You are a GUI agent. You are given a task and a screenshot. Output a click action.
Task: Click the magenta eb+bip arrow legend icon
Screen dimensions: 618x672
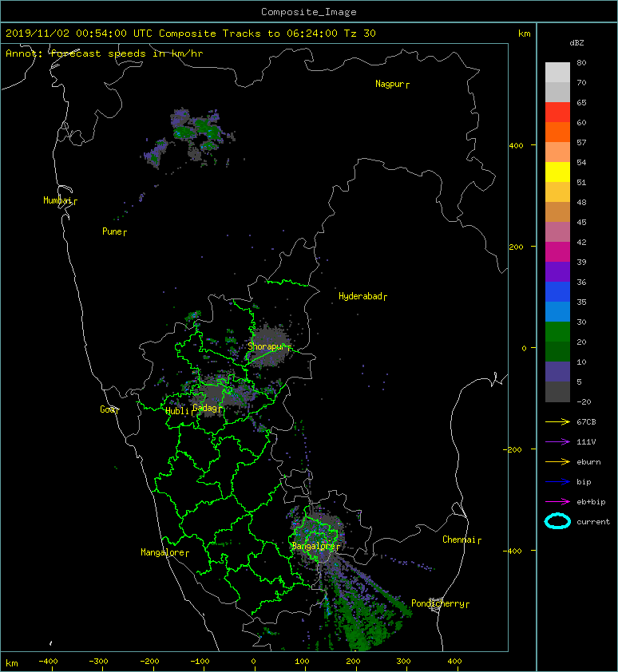[557, 502]
